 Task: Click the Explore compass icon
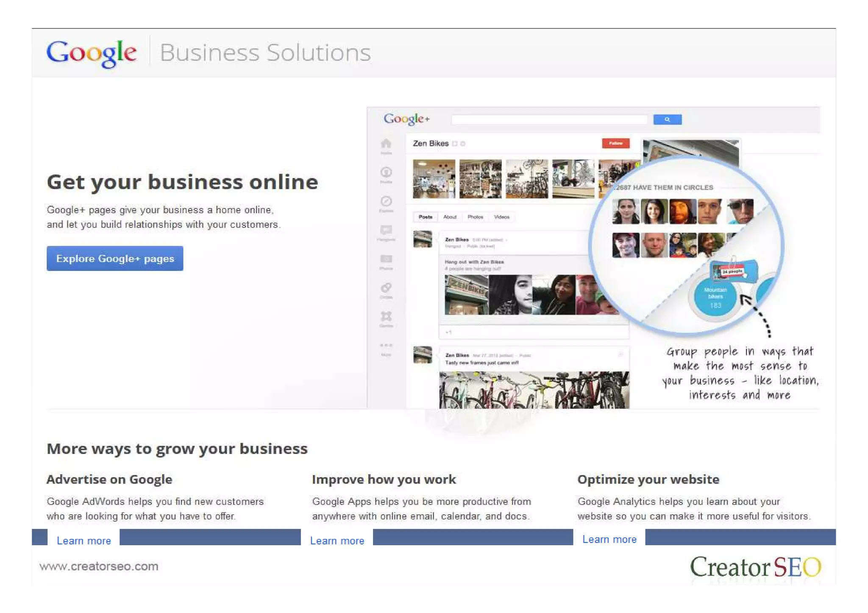[x=386, y=202]
